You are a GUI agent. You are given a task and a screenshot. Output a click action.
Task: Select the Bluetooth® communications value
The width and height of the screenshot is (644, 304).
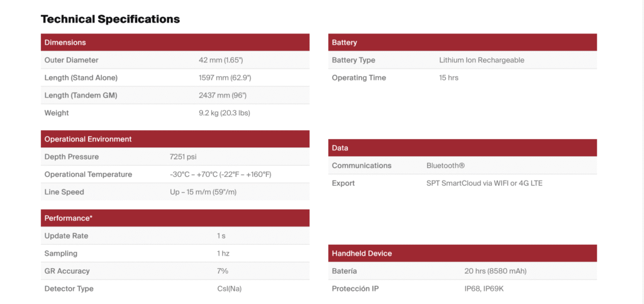(445, 166)
